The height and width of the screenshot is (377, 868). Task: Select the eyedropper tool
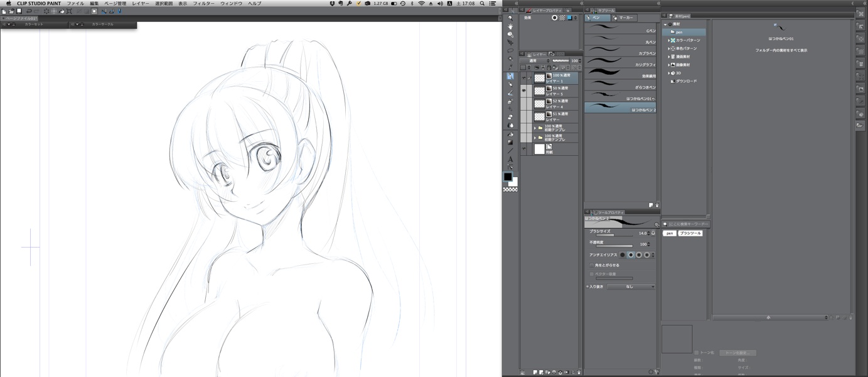click(510, 67)
